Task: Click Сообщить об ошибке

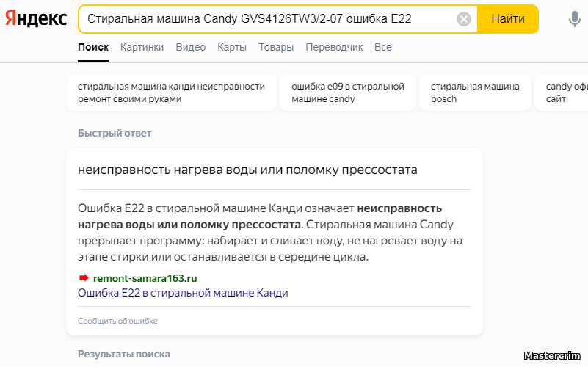Action: point(117,321)
